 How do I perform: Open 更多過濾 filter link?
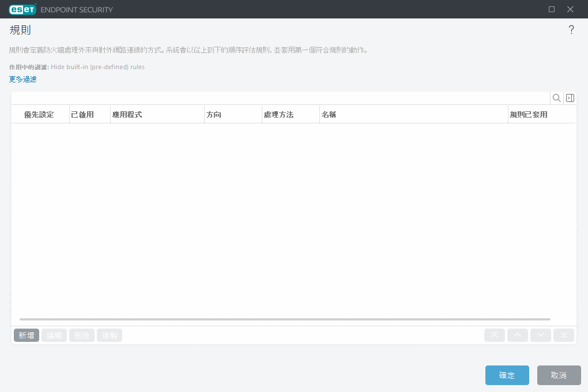(x=23, y=79)
